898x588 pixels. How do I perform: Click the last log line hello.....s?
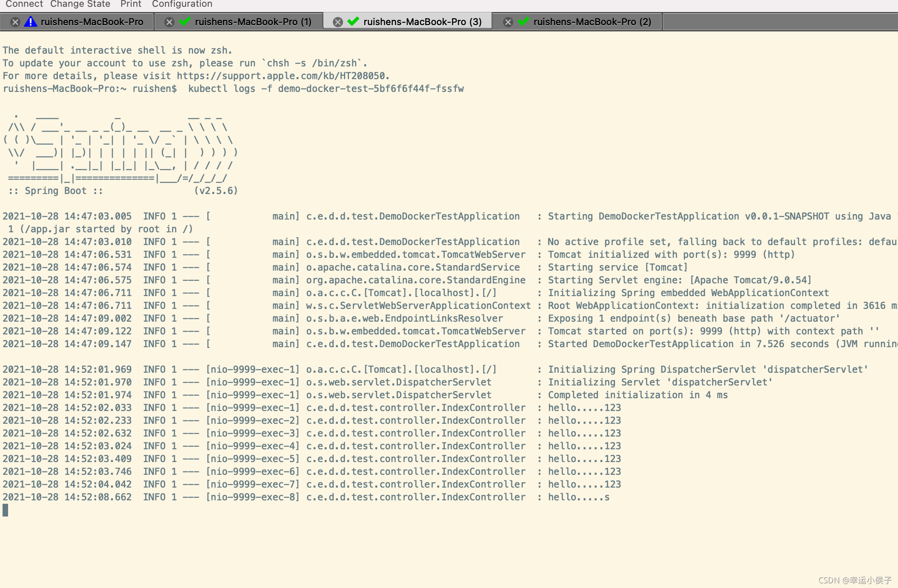(578, 497)
